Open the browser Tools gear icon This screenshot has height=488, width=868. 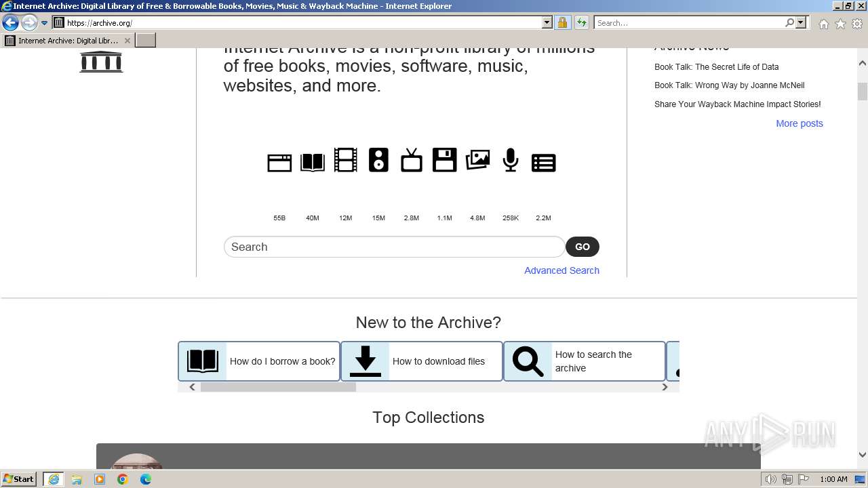pyautogui.click(x=857, y=24)
